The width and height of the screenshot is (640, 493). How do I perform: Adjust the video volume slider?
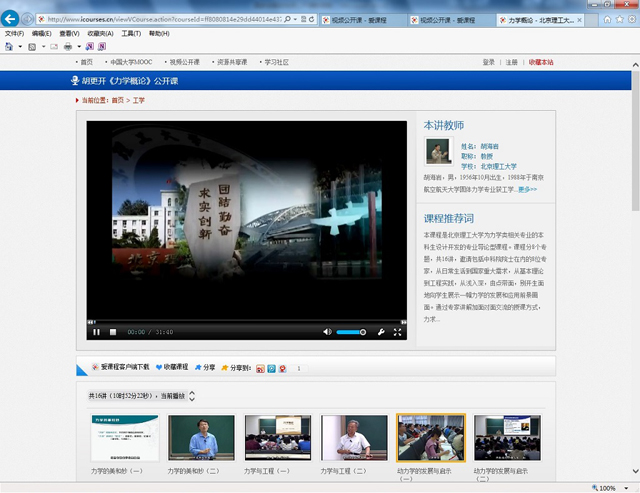coord(350,332)
